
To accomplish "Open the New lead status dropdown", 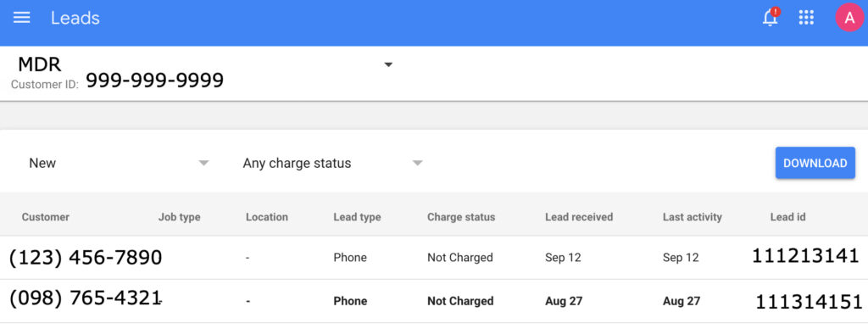I will click(119, 164).
